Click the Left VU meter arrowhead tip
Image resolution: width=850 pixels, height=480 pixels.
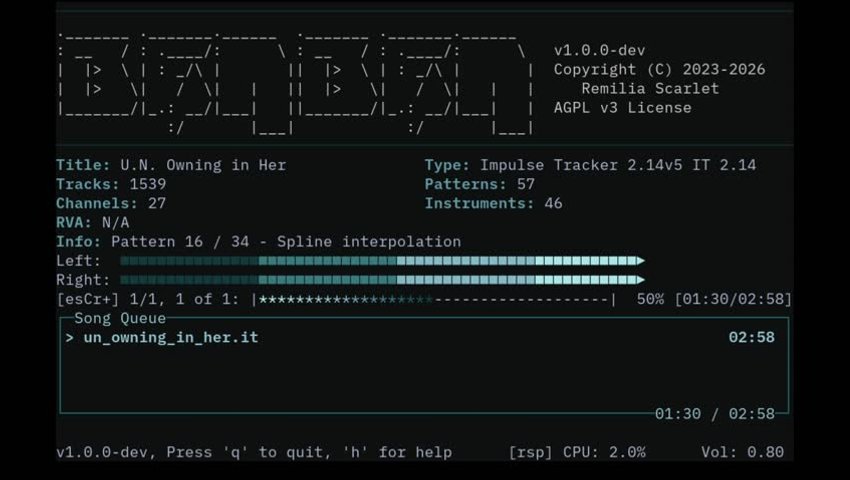[x=640, y=261]
